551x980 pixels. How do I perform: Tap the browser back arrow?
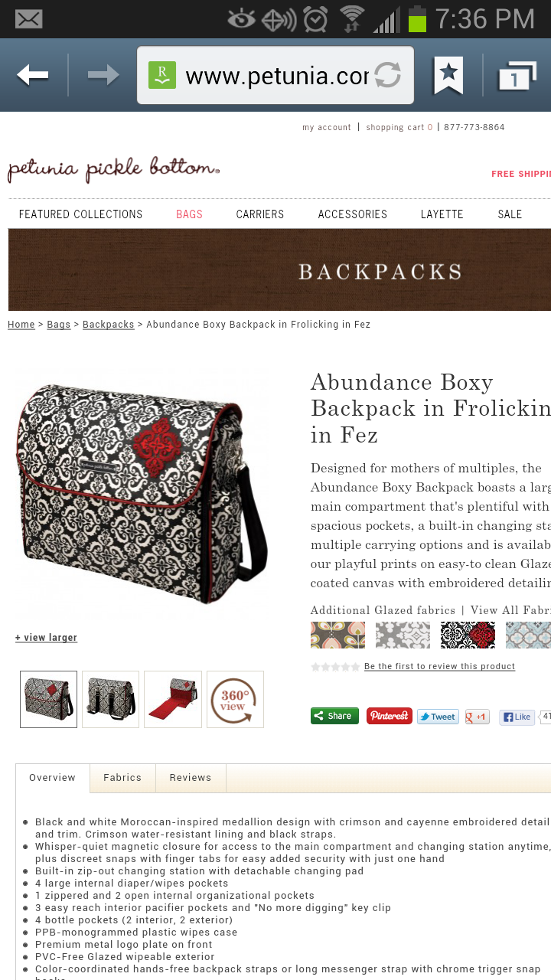33,75
